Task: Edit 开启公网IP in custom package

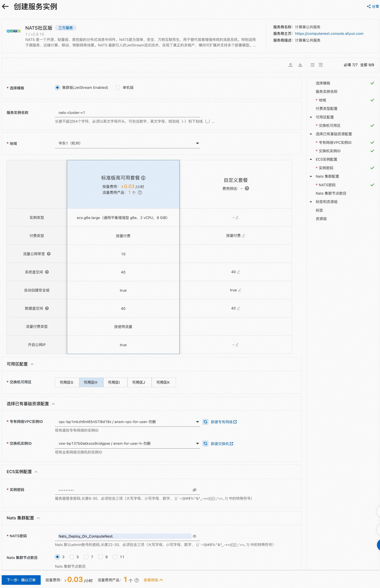Action: tap(237, 344)
